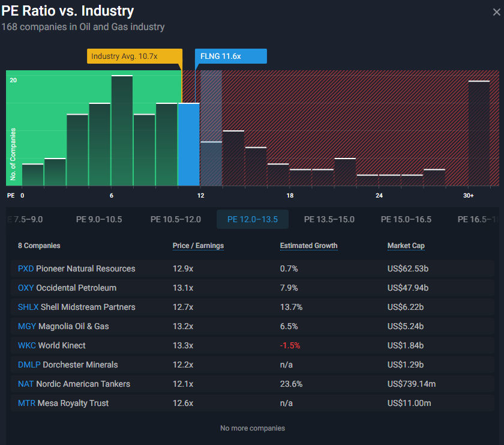Image resolution: width=504 pixels, height=445 pixels.
Task: Select the red -1.5% growth value
Action: (x=290, y=345)
